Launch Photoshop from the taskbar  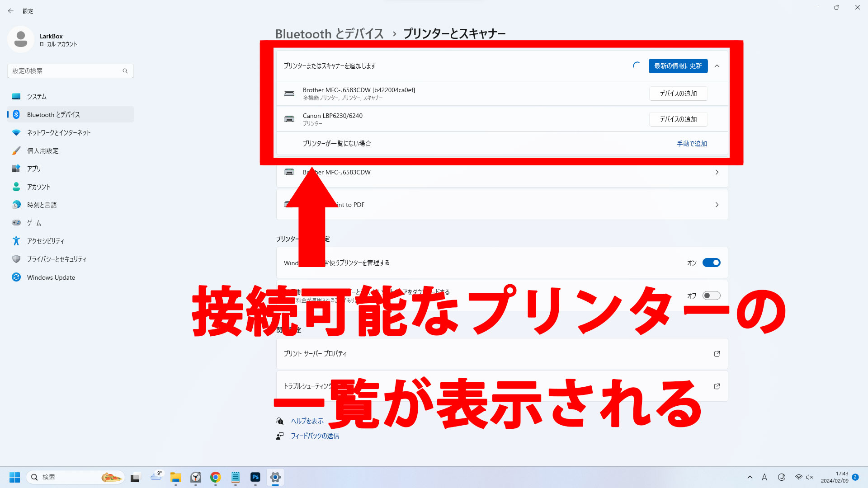[255, 477]
